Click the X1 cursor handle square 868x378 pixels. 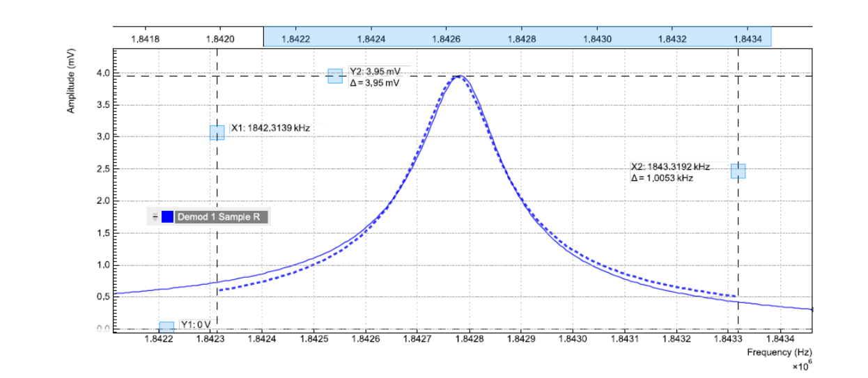(217, 132)
